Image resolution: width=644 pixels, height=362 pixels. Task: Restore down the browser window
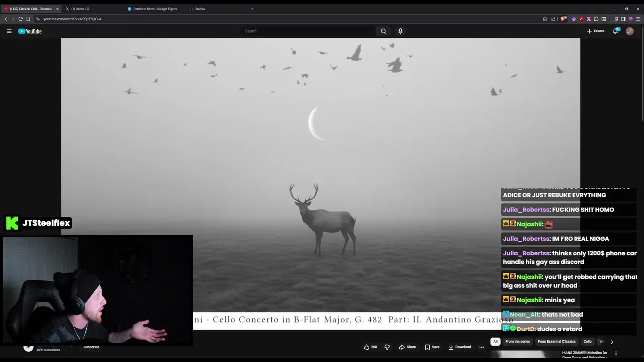[x=626, y=9]
